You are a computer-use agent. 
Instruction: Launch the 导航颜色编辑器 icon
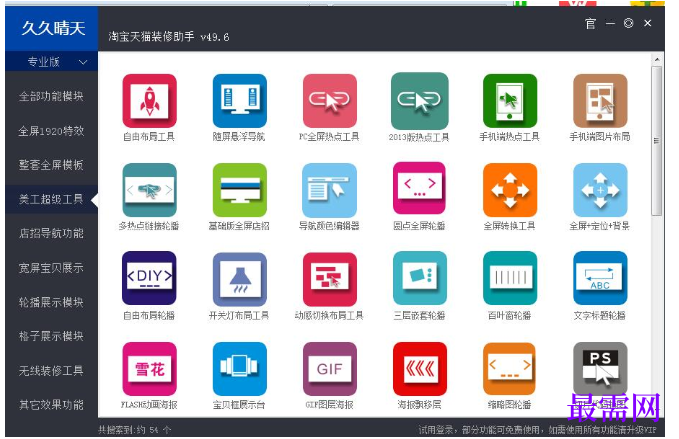pyautogui.click(x=330, y=190)
